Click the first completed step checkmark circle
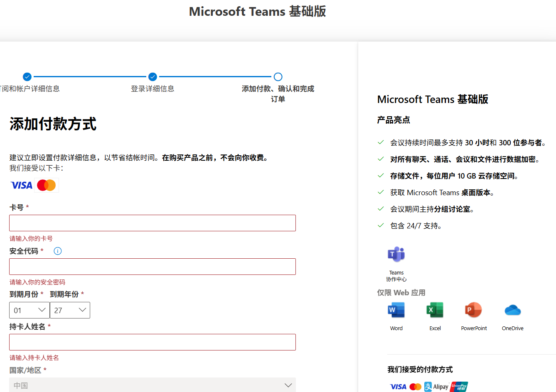The width and height of the screenshot is (556, 392). (27, 77)
